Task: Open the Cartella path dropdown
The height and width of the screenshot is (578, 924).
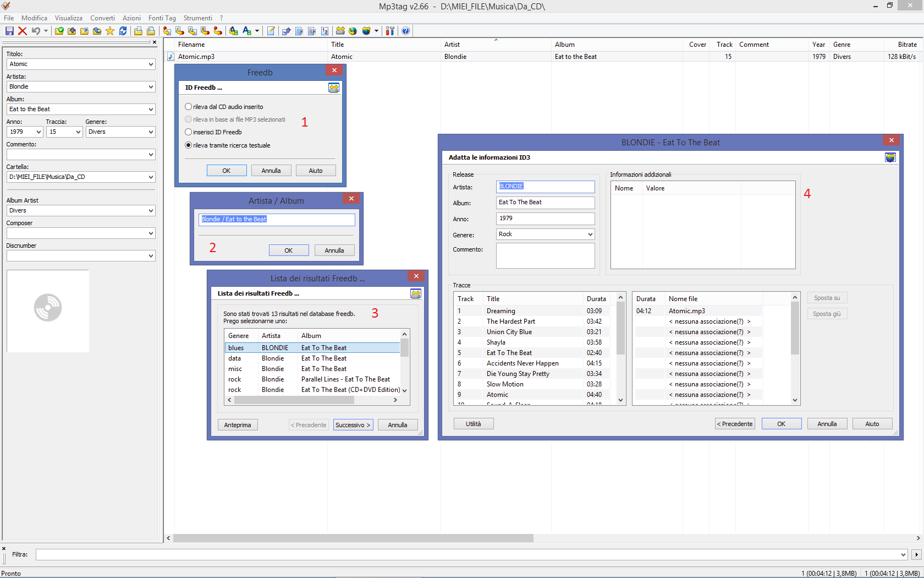Action: [151, 177]
